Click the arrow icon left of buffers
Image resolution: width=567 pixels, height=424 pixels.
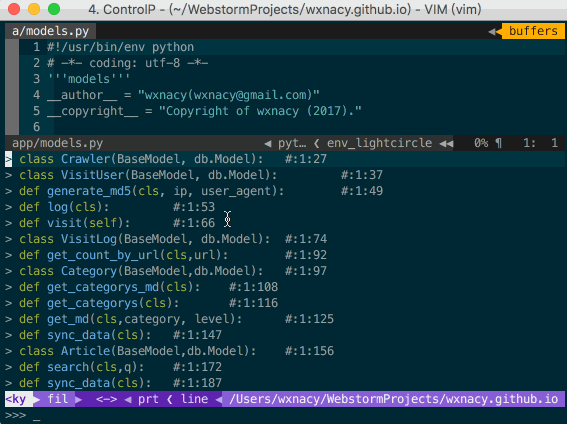pos(492,31)
